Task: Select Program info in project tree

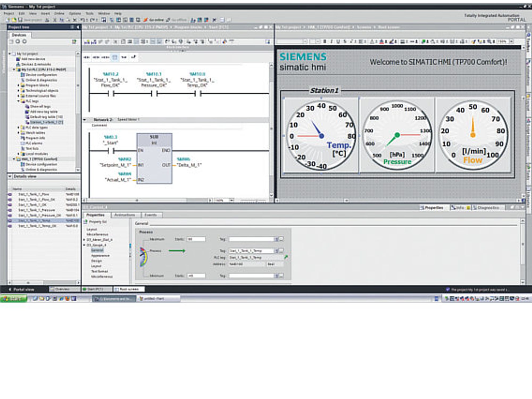Action: pos(33,138)
